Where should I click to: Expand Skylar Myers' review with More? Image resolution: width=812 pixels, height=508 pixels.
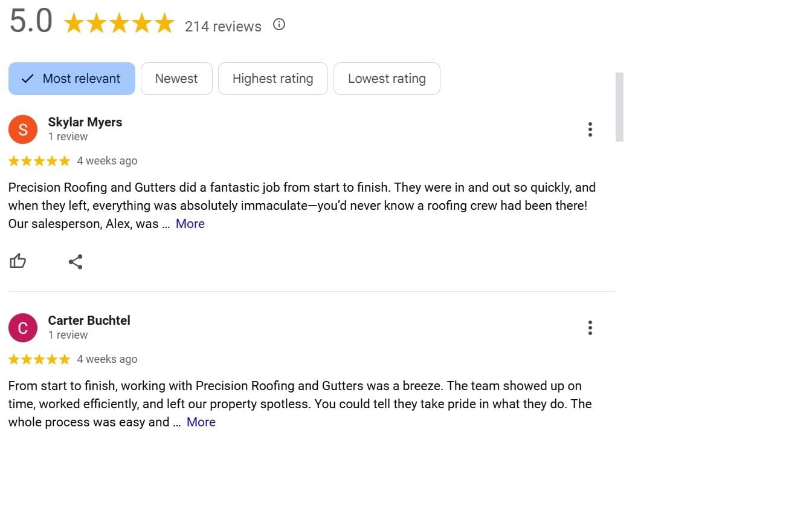[x=190, y=224]
